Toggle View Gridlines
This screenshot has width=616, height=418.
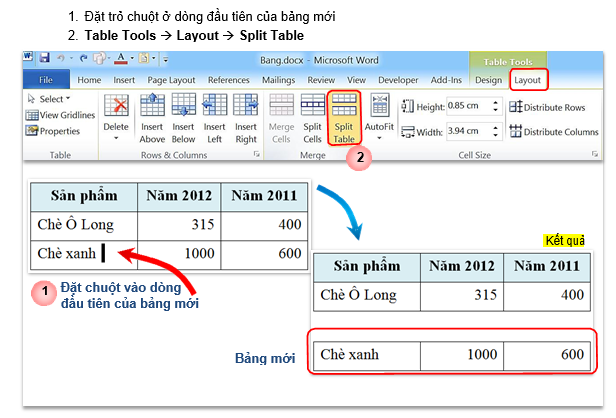tap(60, 115)
